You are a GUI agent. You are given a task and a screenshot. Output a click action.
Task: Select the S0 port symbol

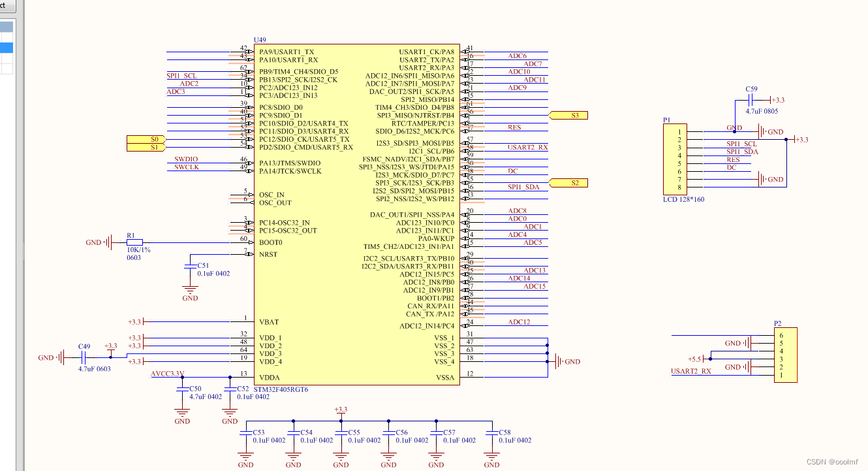click(147, 140)
